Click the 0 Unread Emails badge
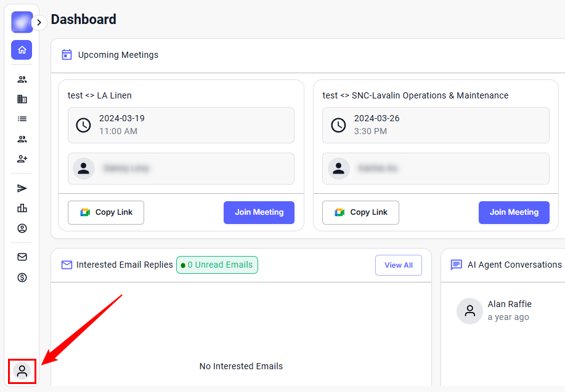This screenshot has height=392, width=565. tap(217, 265)
